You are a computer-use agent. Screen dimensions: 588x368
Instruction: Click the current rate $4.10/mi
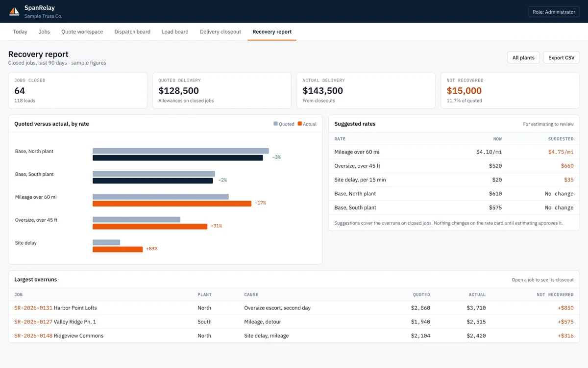coord(489,152)
